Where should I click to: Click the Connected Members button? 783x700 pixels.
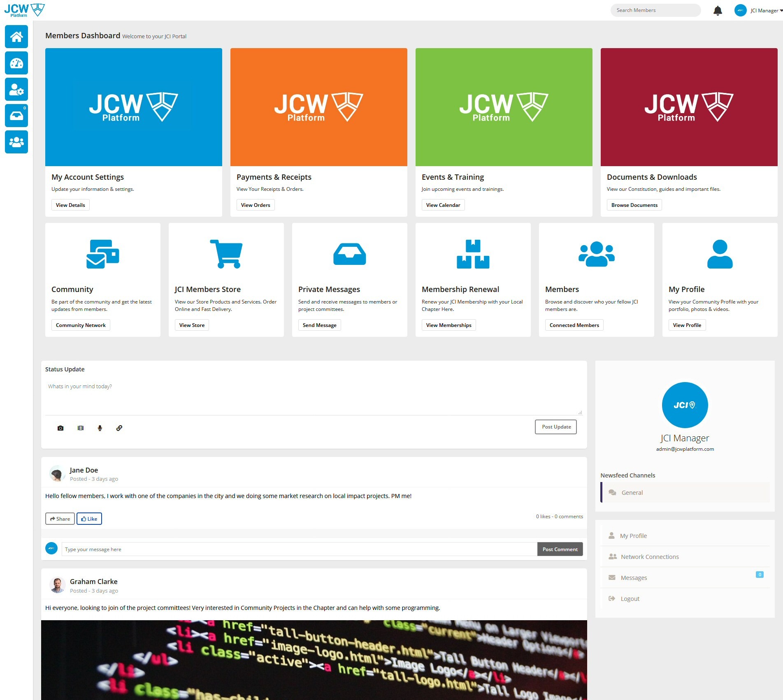(x=574, y=325)
